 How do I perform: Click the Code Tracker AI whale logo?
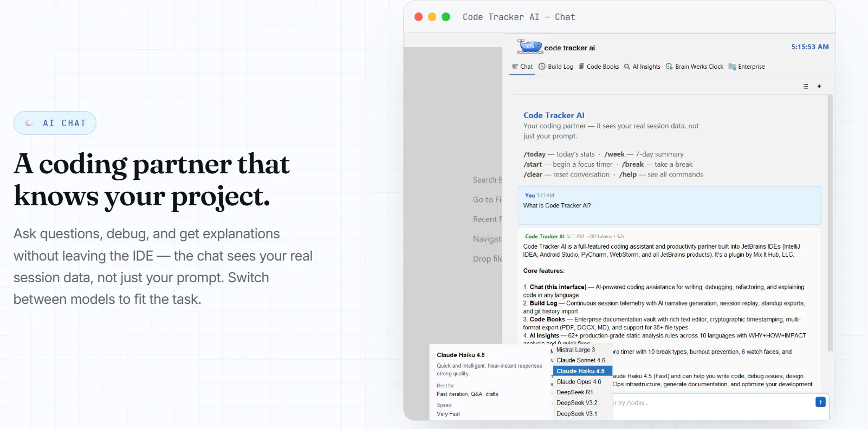(529, 47)
